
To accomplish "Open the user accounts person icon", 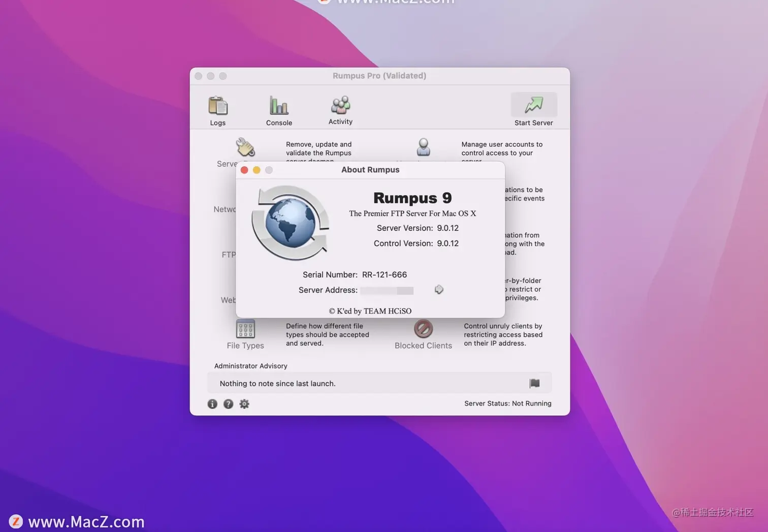I will (x=423, y=147).
